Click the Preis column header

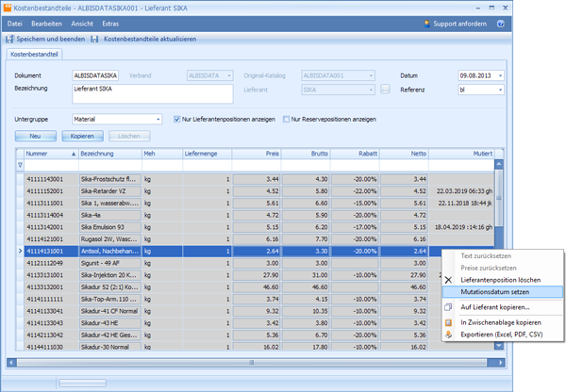click(x=257, y=154)
